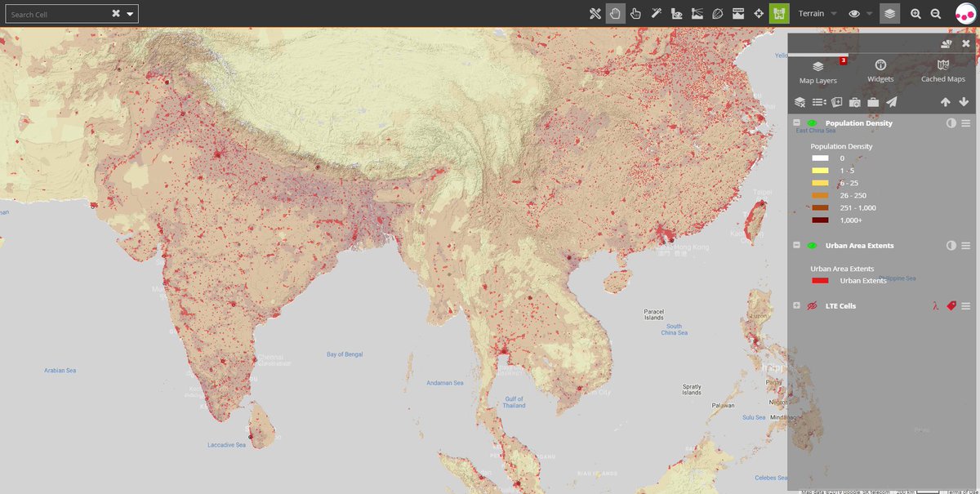The image size is (980, 494).
Task: Show the LTE Cells layer
Action: 813,306
